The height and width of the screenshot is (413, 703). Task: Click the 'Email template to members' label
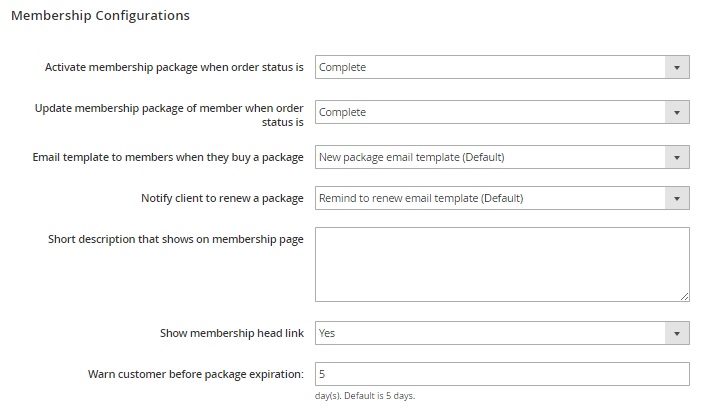point(168,157)
